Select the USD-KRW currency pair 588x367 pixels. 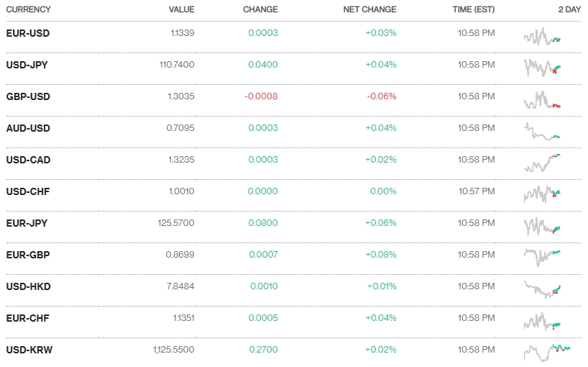click(29, 350)
